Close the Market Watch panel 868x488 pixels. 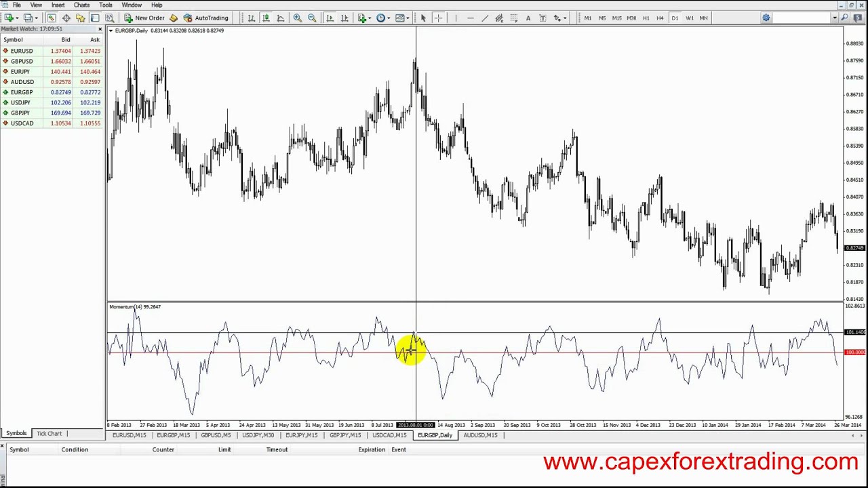point(100,29)
